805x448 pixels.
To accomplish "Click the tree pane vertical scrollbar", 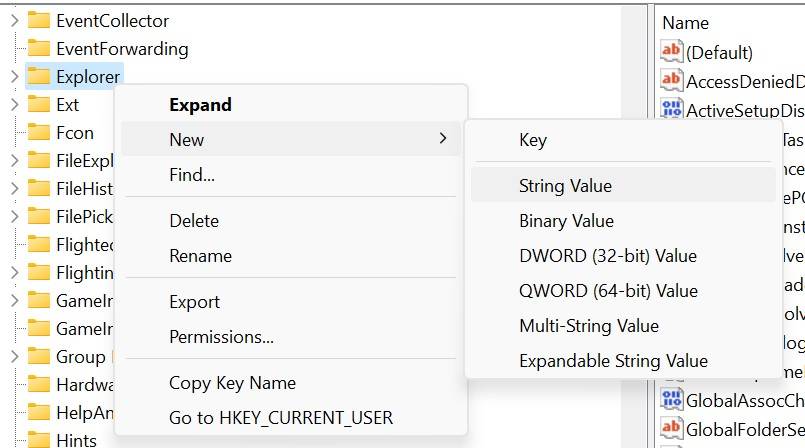I will (634, 226).
